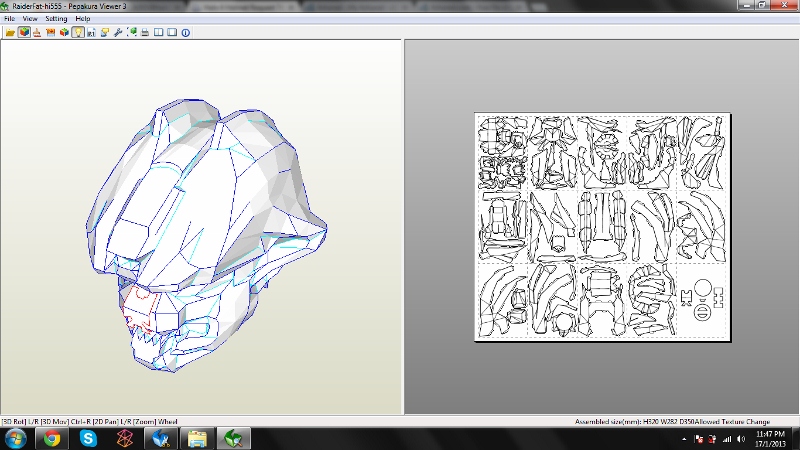
Task: Click the 2D unfolded pattern sheet
Action: coord(602,227)
